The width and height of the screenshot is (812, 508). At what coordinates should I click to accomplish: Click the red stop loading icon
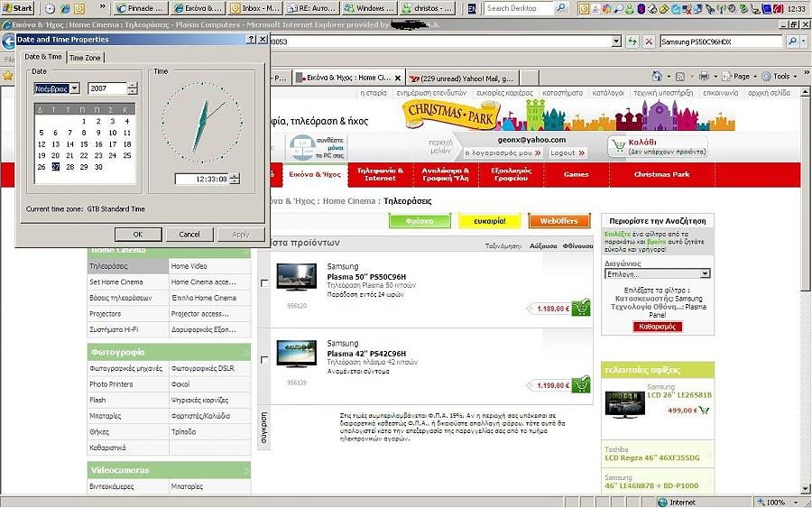[649, 42]
